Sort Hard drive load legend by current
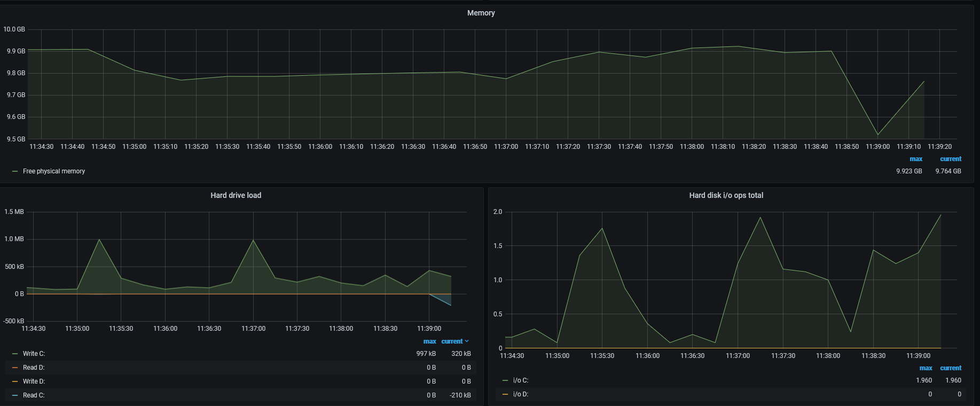Screen dimensions: 980x406 452,341
